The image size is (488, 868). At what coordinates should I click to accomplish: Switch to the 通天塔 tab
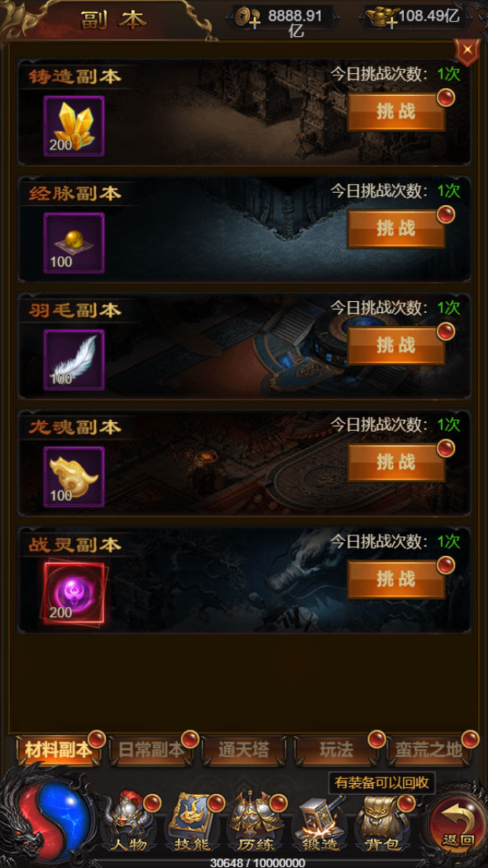point(244,750)
